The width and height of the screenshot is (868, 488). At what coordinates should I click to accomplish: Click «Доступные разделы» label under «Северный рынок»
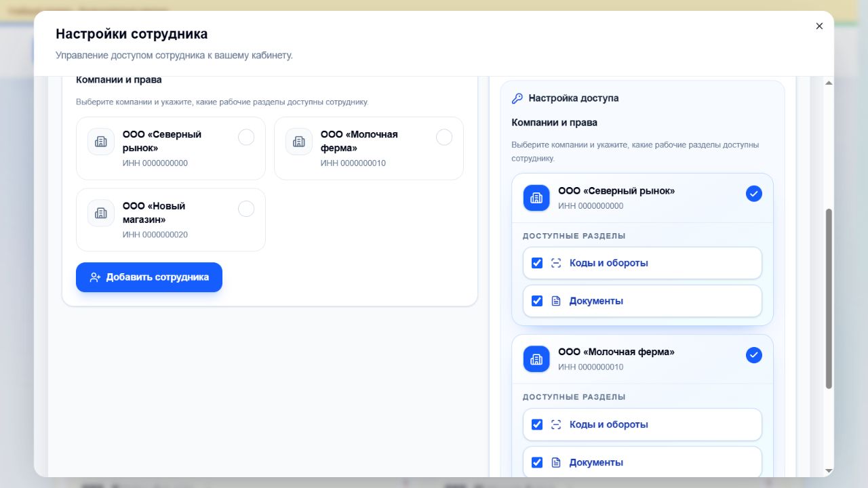point(574,236)
